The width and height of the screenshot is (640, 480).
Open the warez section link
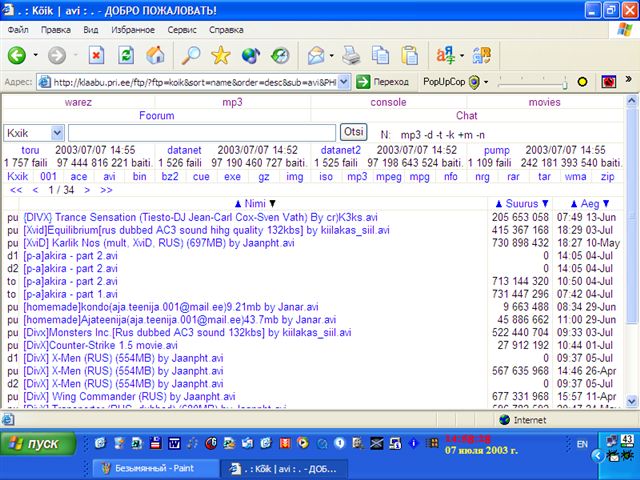click(78, 102)
